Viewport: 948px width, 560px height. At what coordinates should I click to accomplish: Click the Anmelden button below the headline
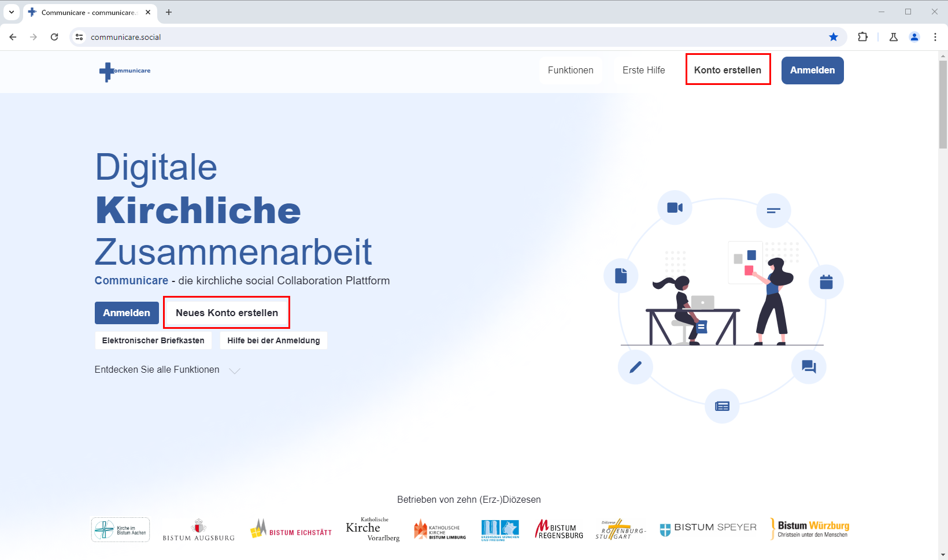point(127,313)
